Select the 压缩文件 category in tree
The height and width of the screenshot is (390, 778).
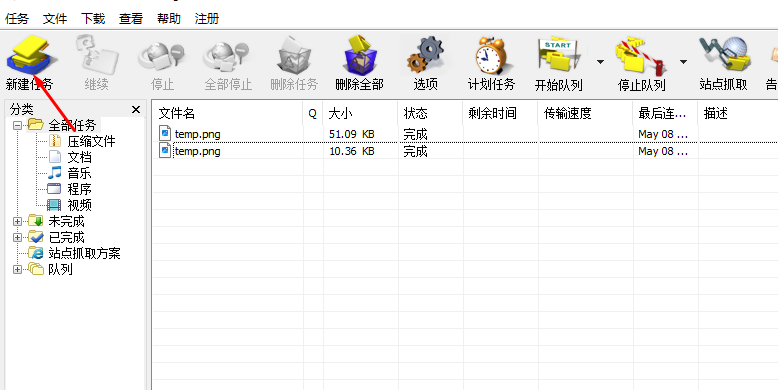coord(91,141)
